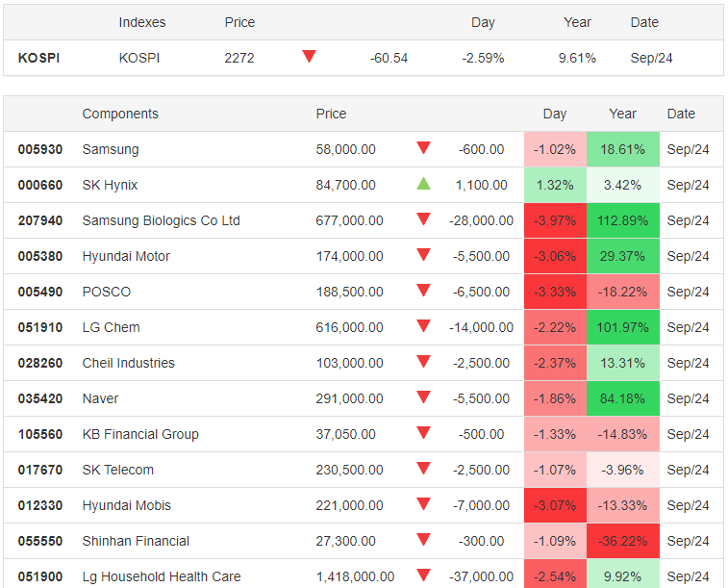The height and width of the screenshot is (588, 728).
Task: Click the red down arrow in the KOSPI index row
Action: tap(310, 56)
